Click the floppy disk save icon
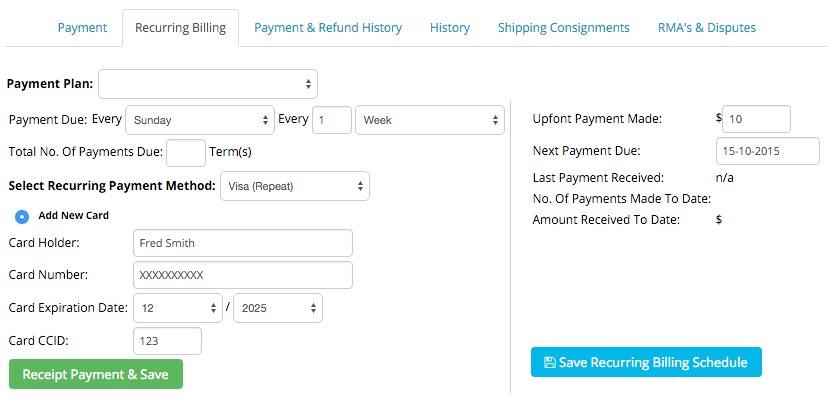Screen dimensions: 828x397 [x=550, y=362]
